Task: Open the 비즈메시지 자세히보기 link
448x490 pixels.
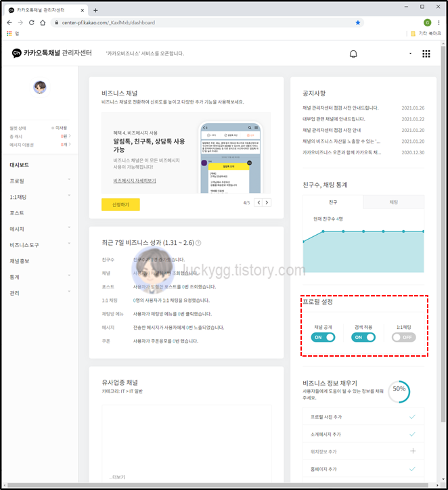Action: click(135, 181)
